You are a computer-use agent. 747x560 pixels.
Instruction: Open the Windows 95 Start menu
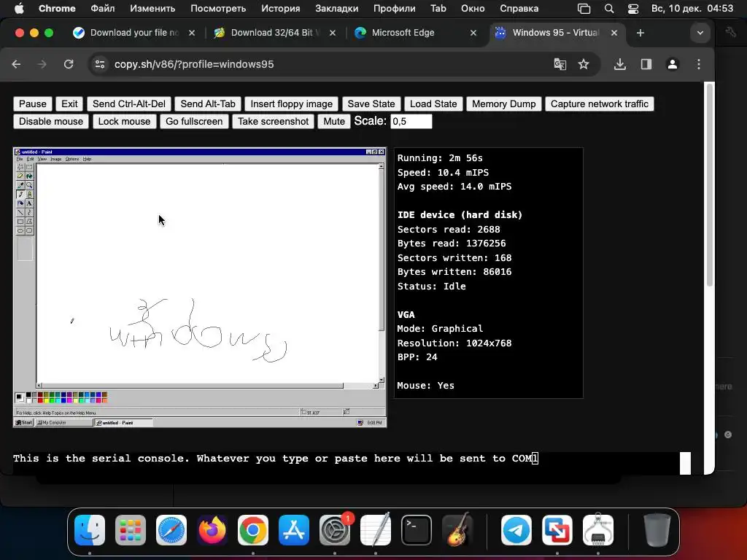tap(24, 422)
